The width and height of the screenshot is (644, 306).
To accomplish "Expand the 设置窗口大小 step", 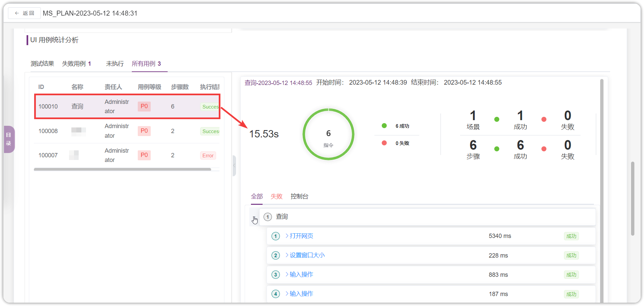I will [x=305, y=255].
